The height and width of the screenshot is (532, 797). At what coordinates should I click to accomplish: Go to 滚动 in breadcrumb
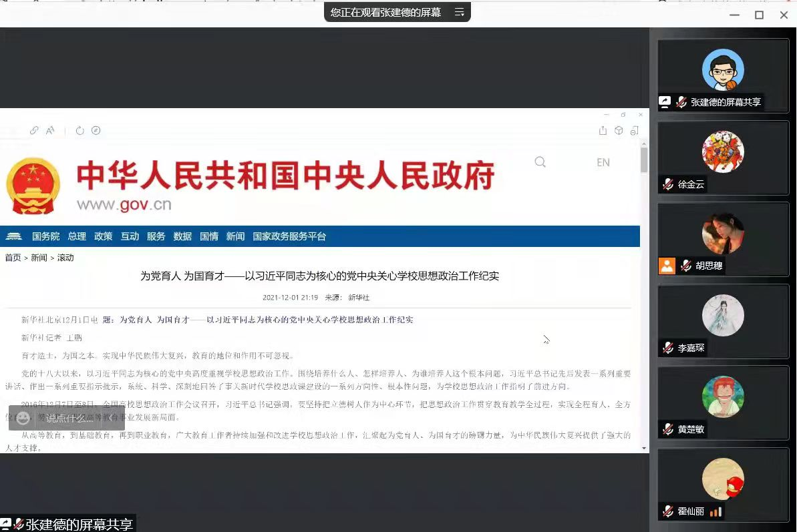(x=65, y=258)
